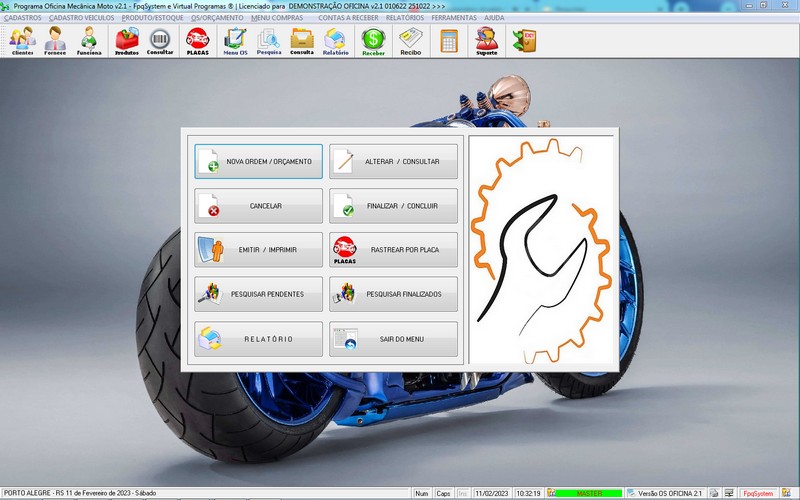Click the icon left of the MASTER indicator

point(551,493)
